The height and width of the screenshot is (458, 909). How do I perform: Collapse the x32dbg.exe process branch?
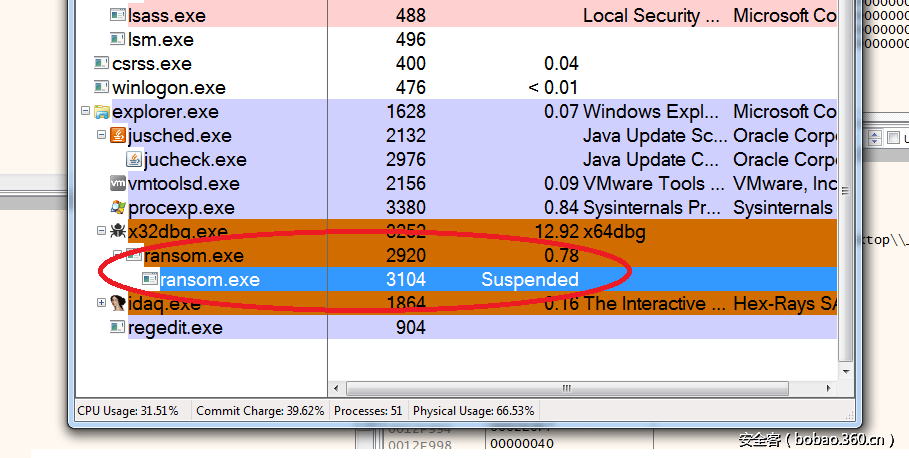click(x=101, y=232)
